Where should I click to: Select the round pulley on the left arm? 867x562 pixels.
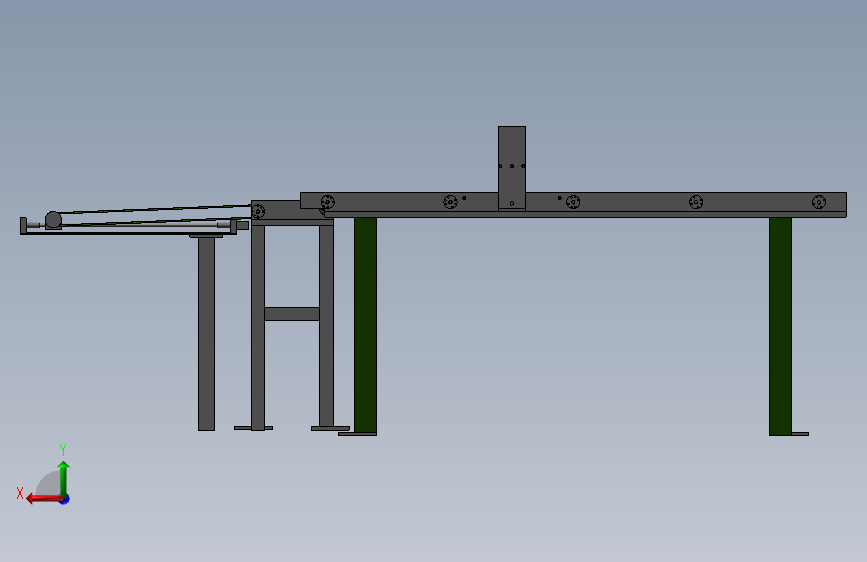(x=53, y=220)
